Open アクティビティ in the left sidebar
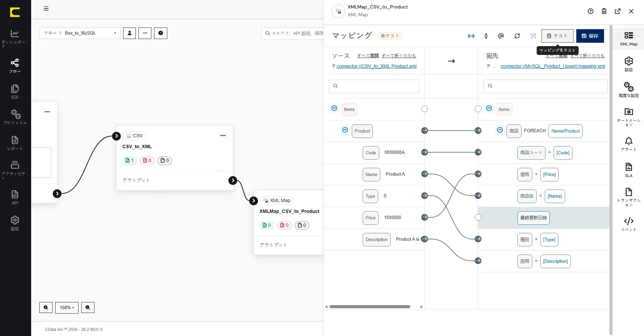 coord(15,170)
